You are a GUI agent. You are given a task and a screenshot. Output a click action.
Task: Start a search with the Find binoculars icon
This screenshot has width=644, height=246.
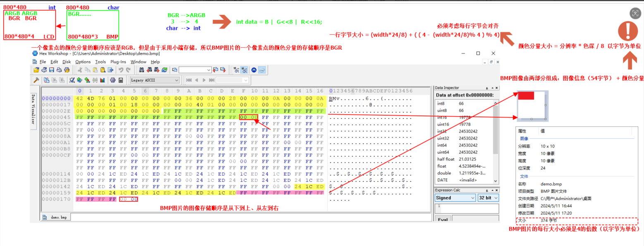141,70
